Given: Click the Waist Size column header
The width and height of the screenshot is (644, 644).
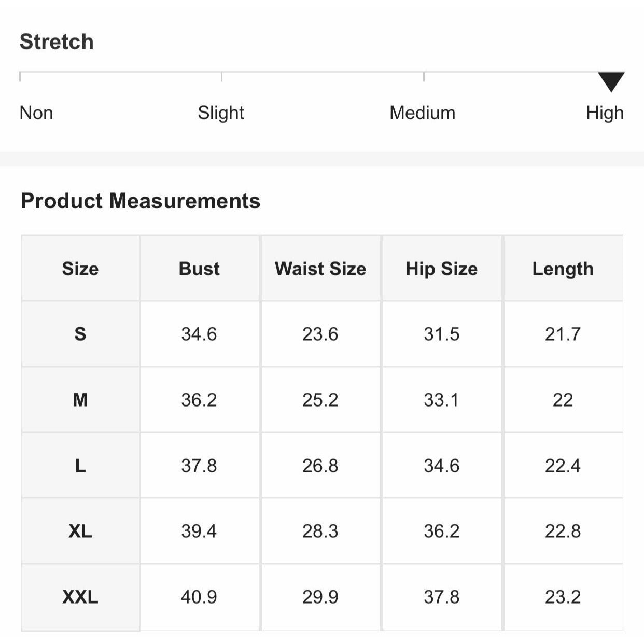Looking at the screenshot, I should click(x=320, y=269).
